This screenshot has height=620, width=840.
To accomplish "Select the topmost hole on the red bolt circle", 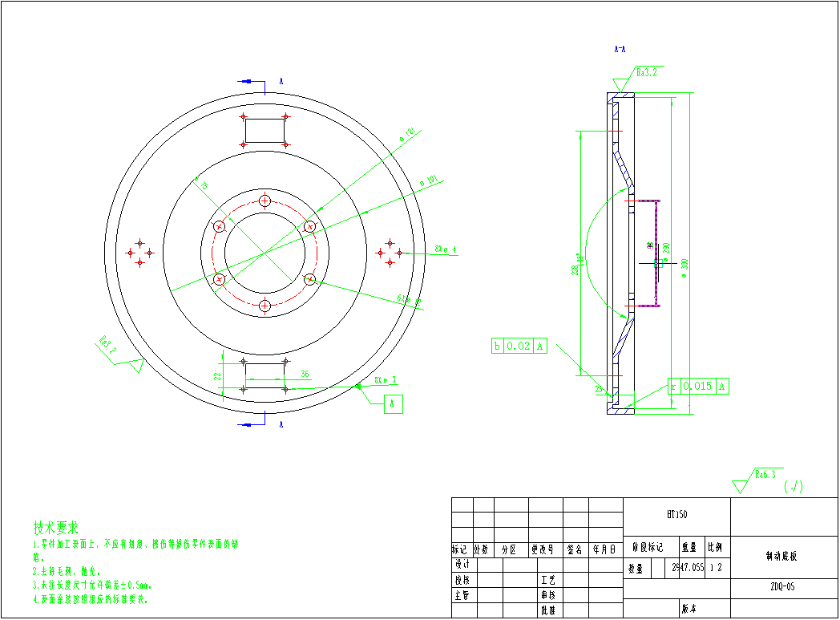I will [x=265, y=201].
